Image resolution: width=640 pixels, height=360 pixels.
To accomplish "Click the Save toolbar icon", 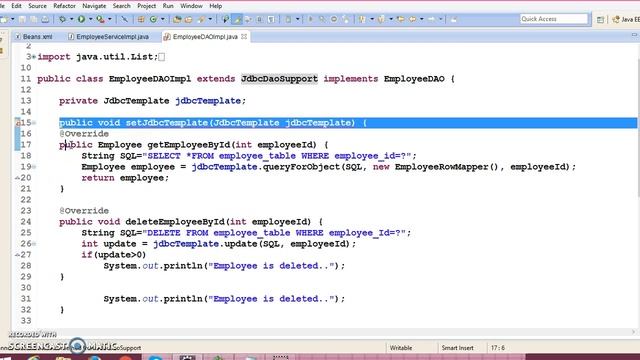I will point(22,19).
